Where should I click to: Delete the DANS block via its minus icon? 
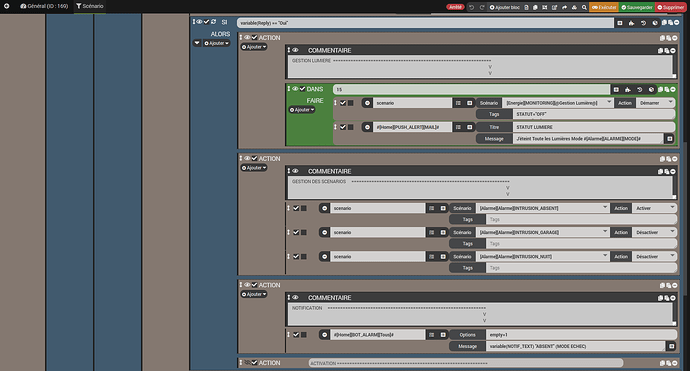[673, 89]
